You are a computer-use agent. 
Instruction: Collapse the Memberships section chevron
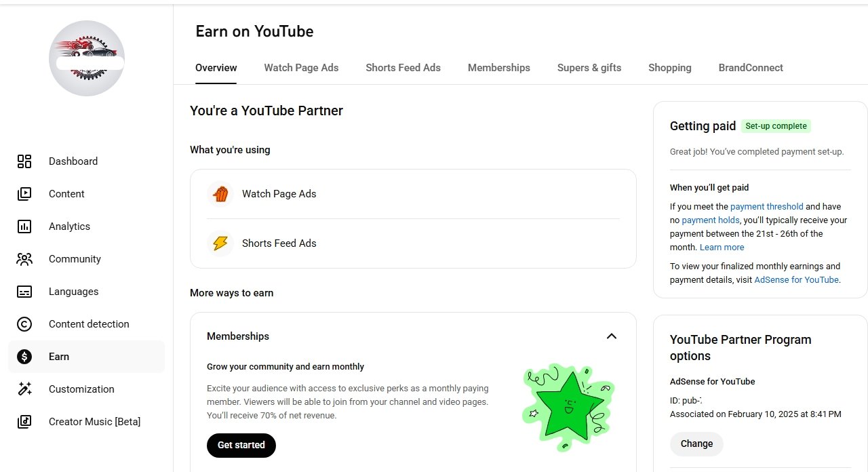[x=612, y=336]
